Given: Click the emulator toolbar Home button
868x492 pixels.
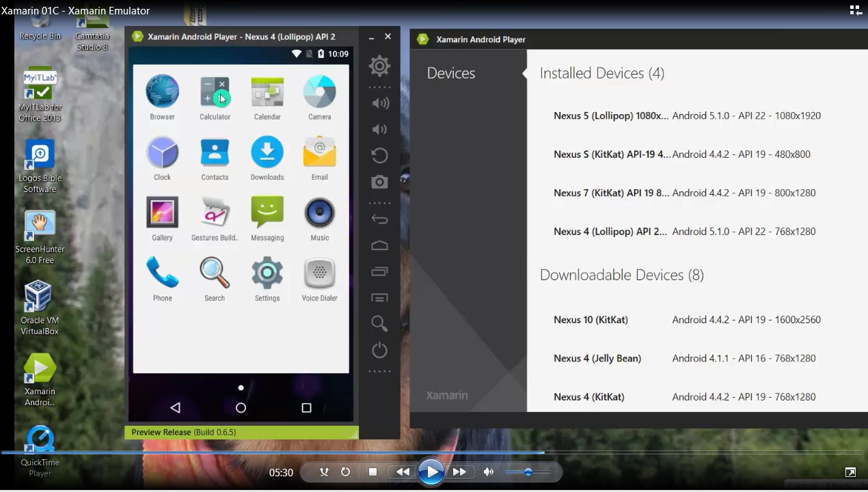Looking at the screenshot, I should (379, 245).
